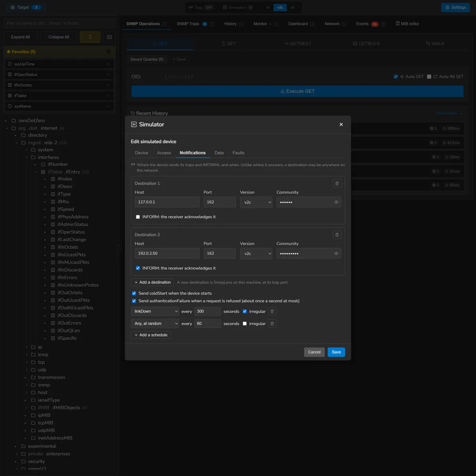
Task: Expand the ip folder chevron
Action: click(27, 347)
